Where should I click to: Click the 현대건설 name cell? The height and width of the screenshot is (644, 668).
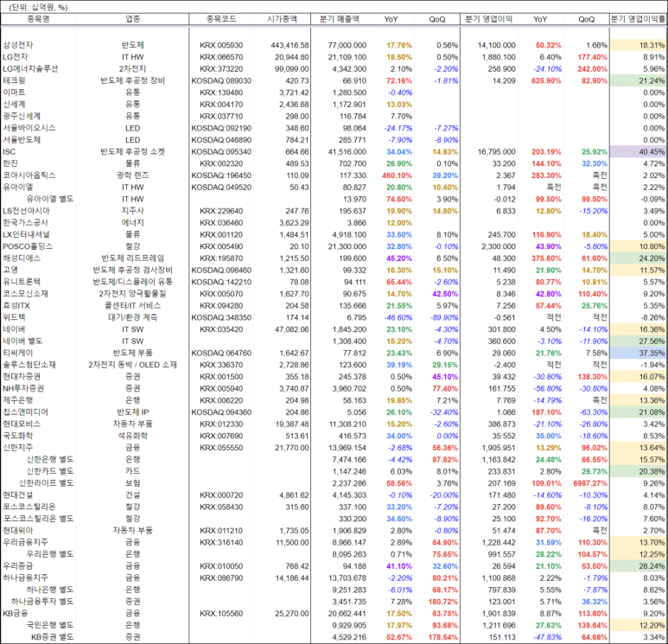[18, 495]
